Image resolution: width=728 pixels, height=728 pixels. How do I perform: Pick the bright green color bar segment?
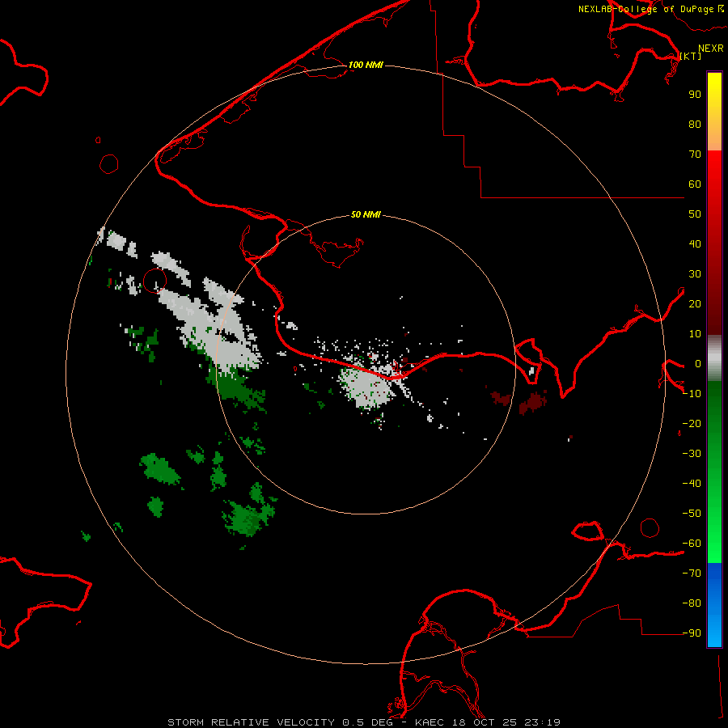point(714,534)
